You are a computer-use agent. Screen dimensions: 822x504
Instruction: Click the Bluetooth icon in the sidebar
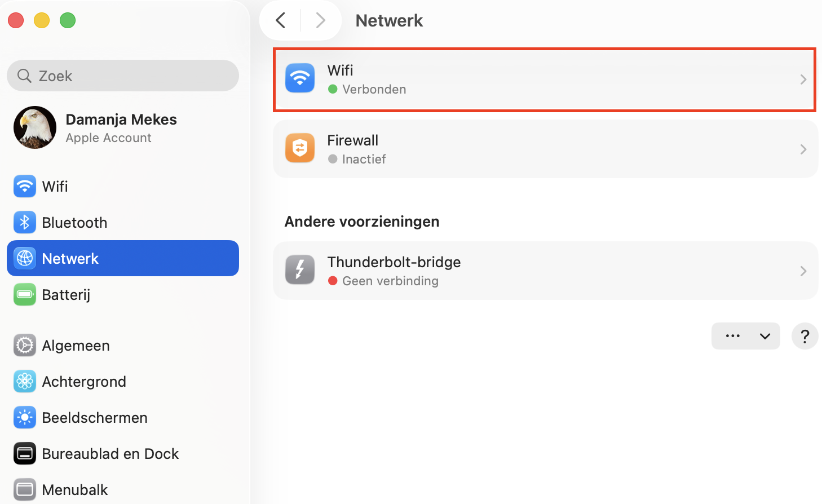pos(24,222)
